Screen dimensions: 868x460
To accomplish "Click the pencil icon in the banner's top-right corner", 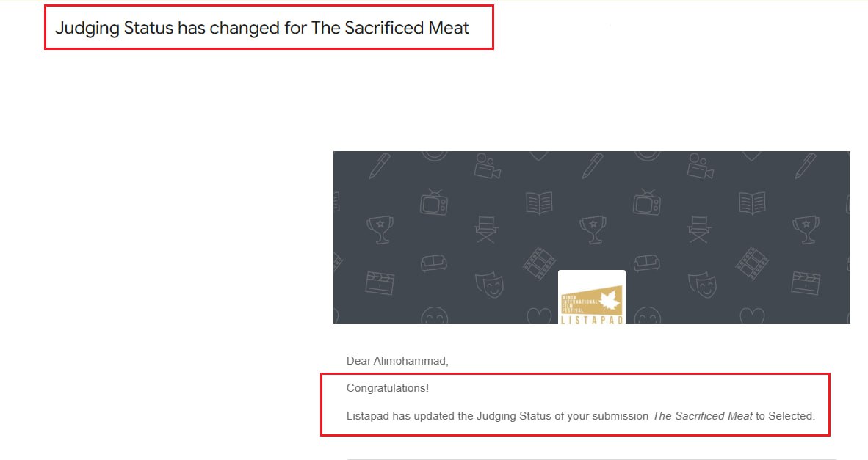I will coord(805,166).
